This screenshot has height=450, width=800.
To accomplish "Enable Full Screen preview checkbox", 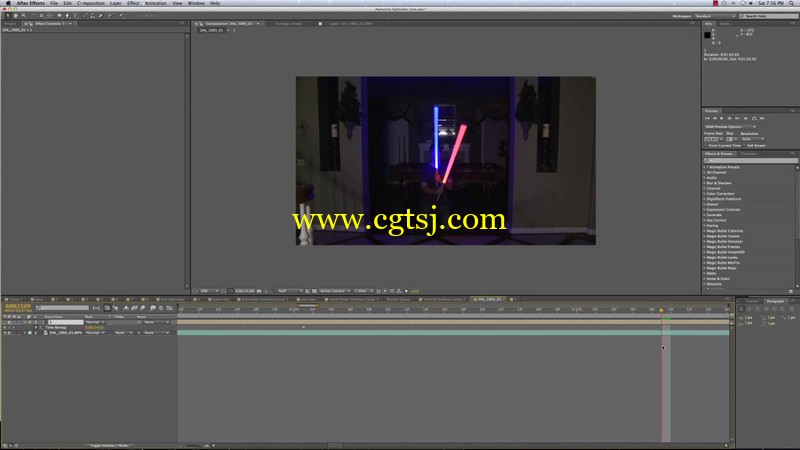I will click(x=744, y=145).
